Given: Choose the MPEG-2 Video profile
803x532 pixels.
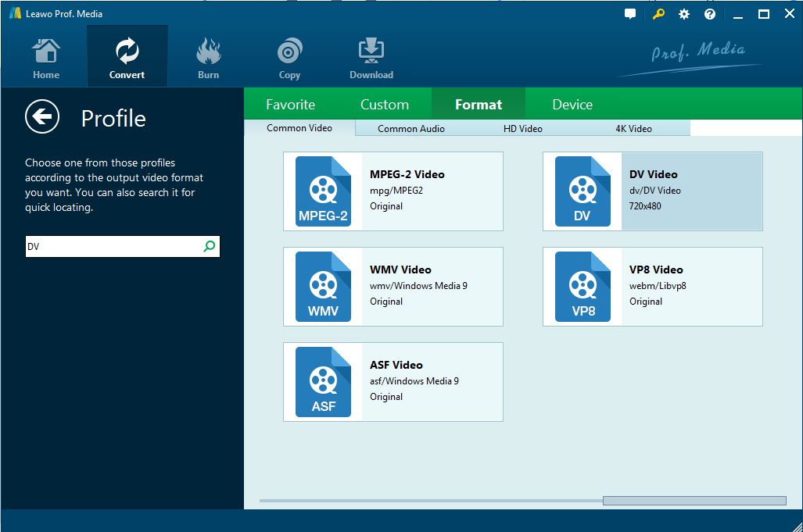Looking at the screenshot, I should click(x=393, y=191).
